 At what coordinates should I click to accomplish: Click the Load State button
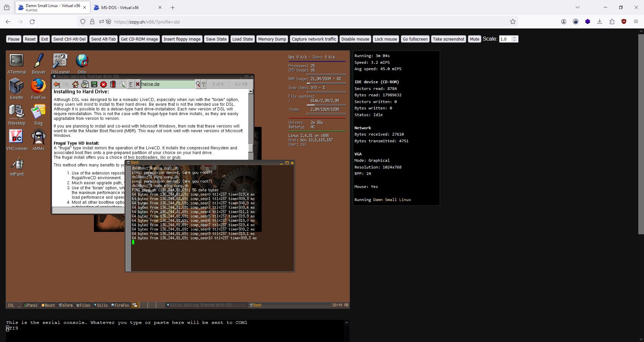coord(243,39)
